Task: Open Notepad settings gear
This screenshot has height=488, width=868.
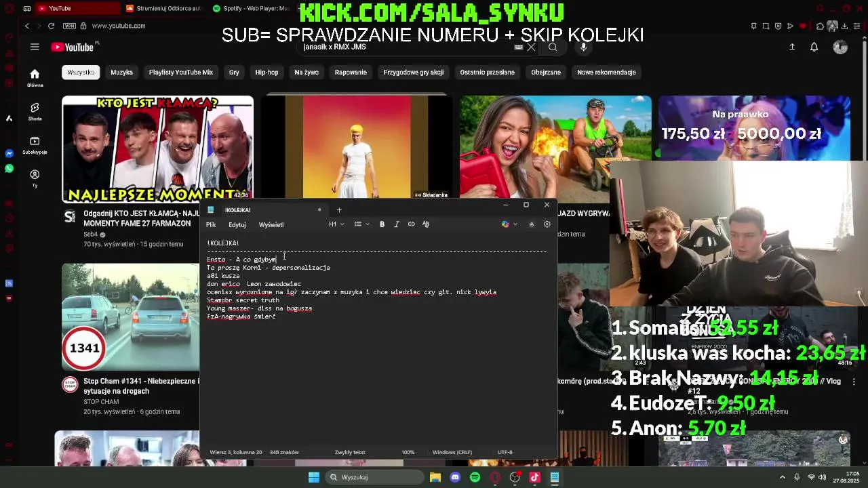Action: [x=547, y=224]
